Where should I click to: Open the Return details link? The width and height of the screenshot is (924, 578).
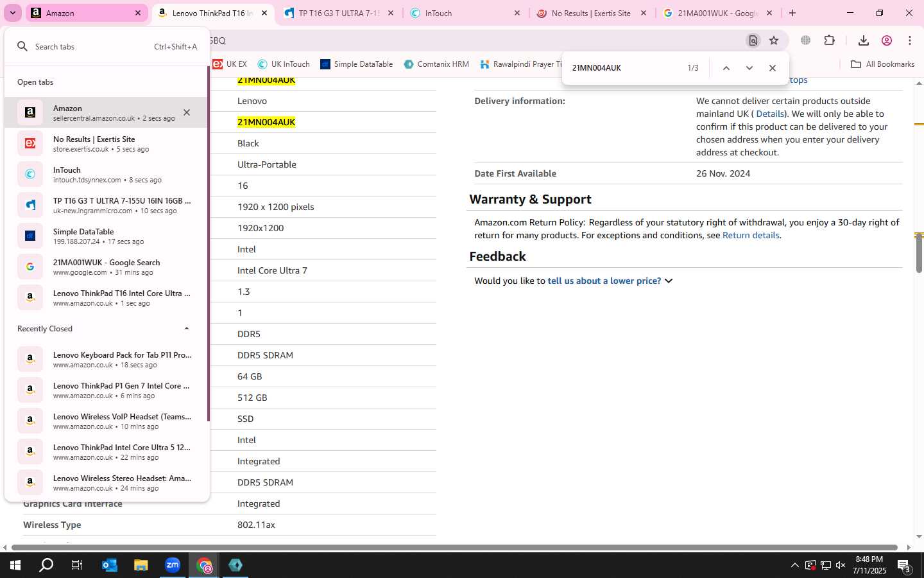pos(751,235)
